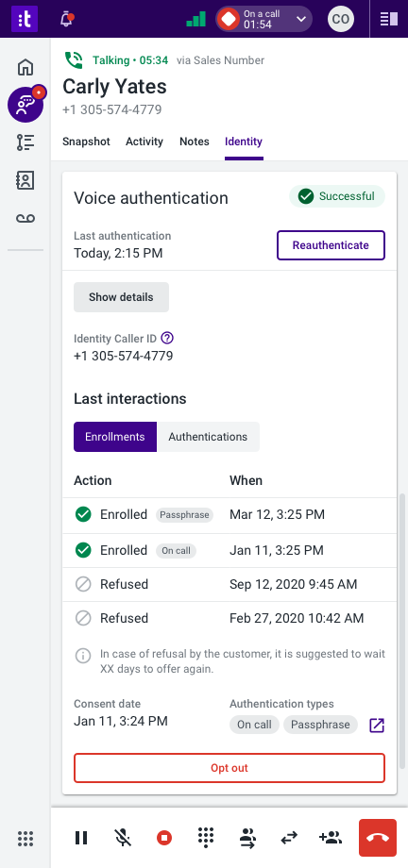Toggle microphone mute
Screen dimensions: 408x868
pos(123,838)
